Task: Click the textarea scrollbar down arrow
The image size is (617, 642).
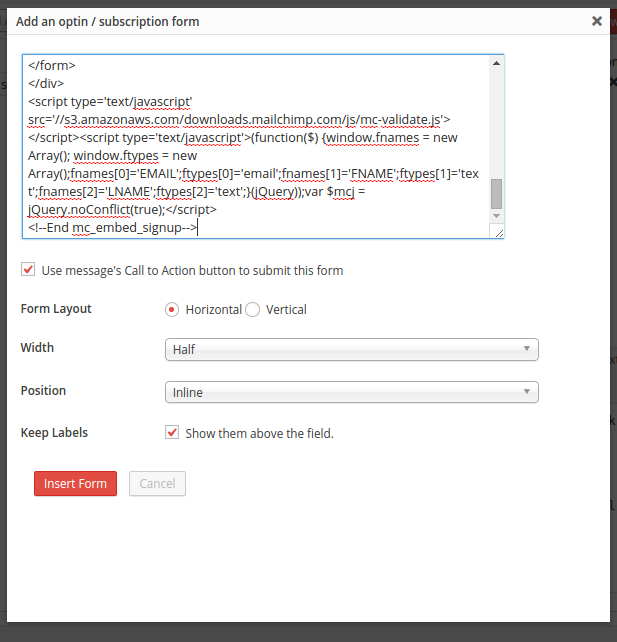Action: pyautogui.click(x=496, y=216)
